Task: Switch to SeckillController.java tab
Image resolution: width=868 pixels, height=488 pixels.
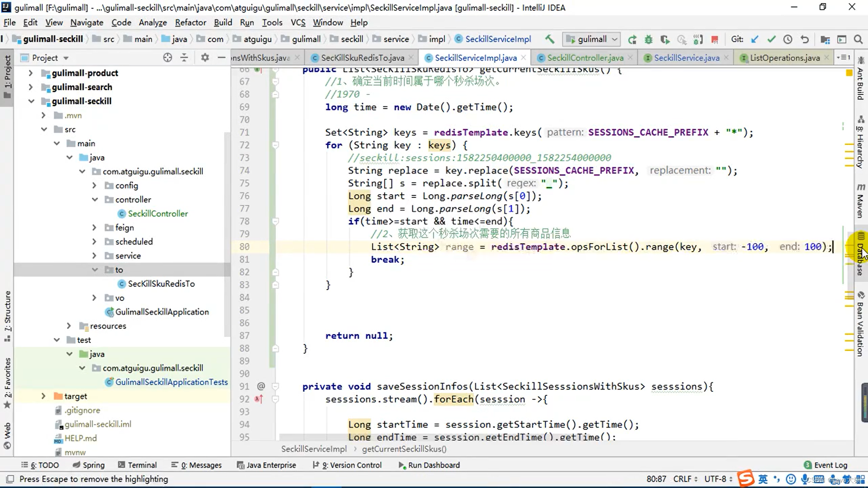Action: pyautogui.click(x=585, y=58)
